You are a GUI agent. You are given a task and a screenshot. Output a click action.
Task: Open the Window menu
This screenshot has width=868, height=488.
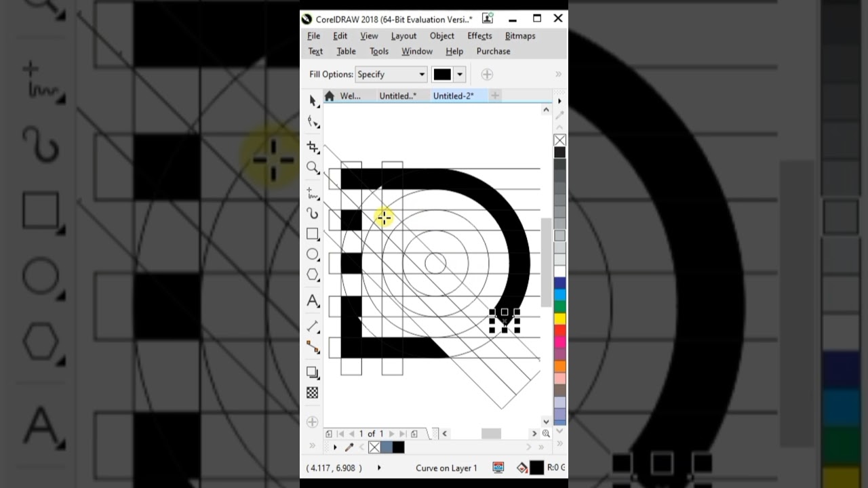coord(417,52)
